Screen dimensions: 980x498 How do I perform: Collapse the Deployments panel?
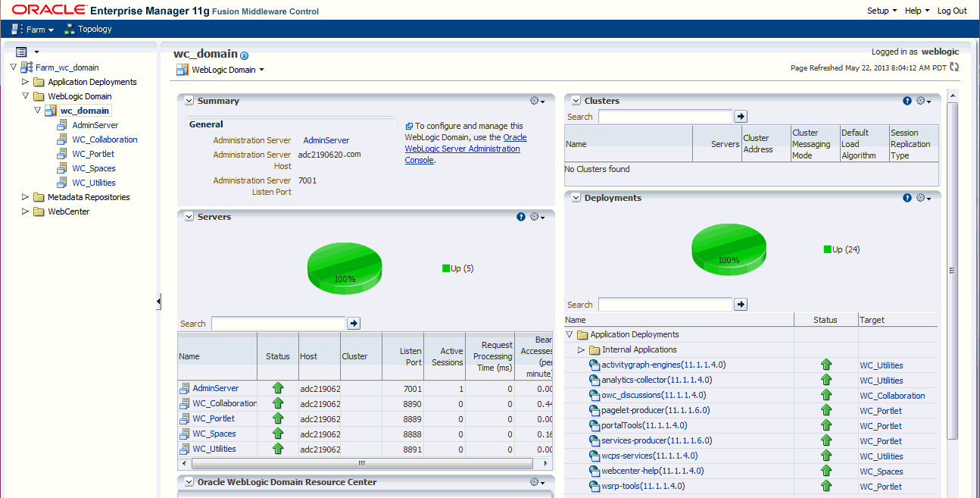(x=576, y=198)
